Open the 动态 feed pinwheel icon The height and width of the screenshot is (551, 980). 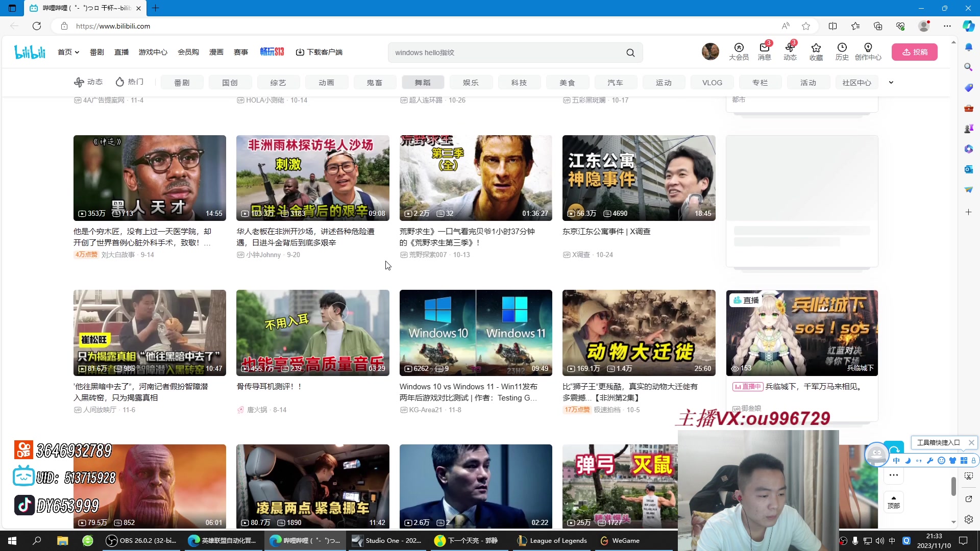(x=790, y=47)
